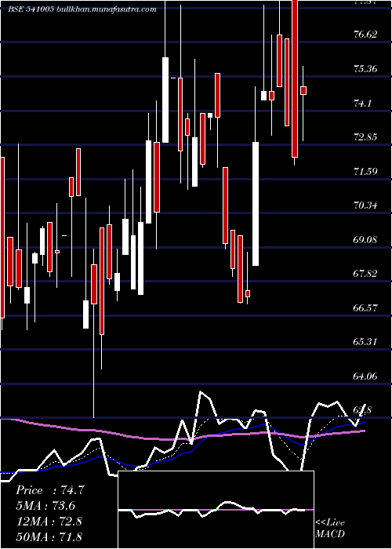Click the 5MA : 73.6 value
392x549 pixels.
45,506
